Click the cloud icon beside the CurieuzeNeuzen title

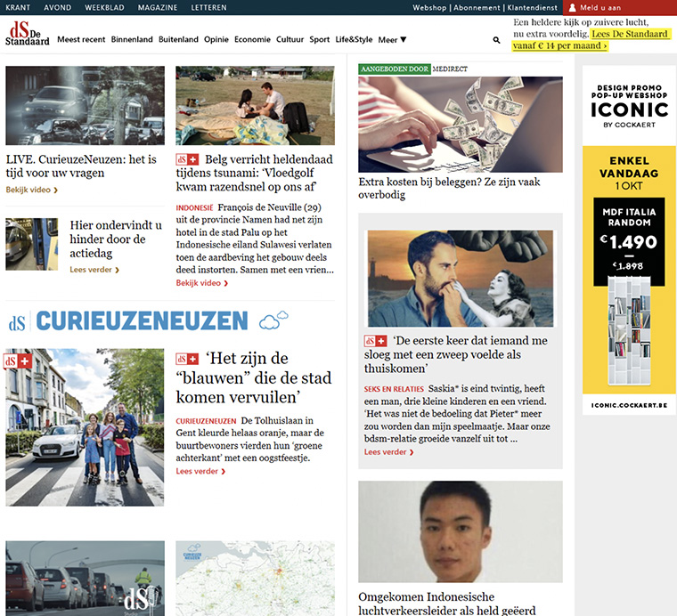tap(273, 320)
